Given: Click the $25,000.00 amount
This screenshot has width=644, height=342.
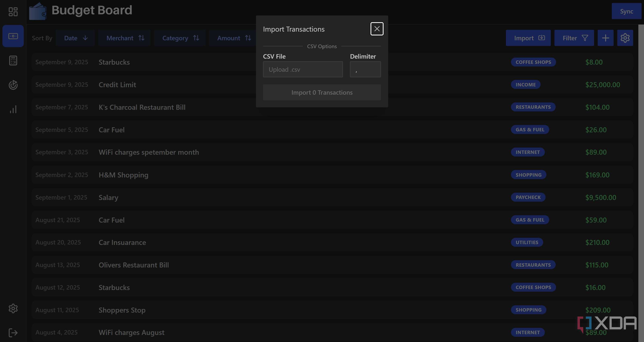Looking at the screenshot, I should [x=603, y=85].
